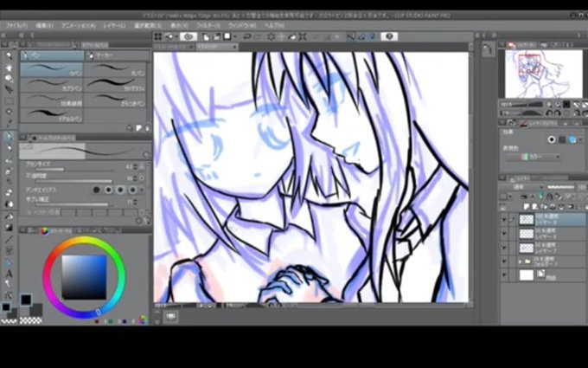This screenshot has height=368, width=588.
Task: Open dropdown arrow beside layer color effect
Action: click(582, 139)
